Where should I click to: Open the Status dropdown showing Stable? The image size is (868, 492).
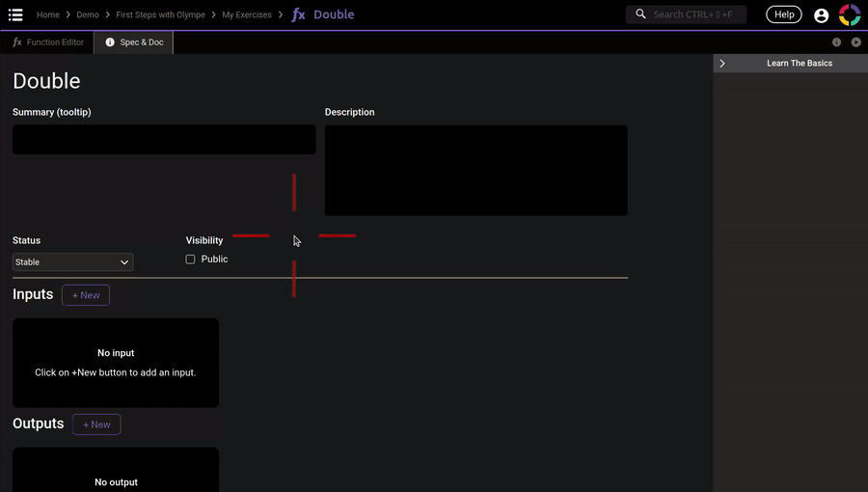(x=72, y=262)
